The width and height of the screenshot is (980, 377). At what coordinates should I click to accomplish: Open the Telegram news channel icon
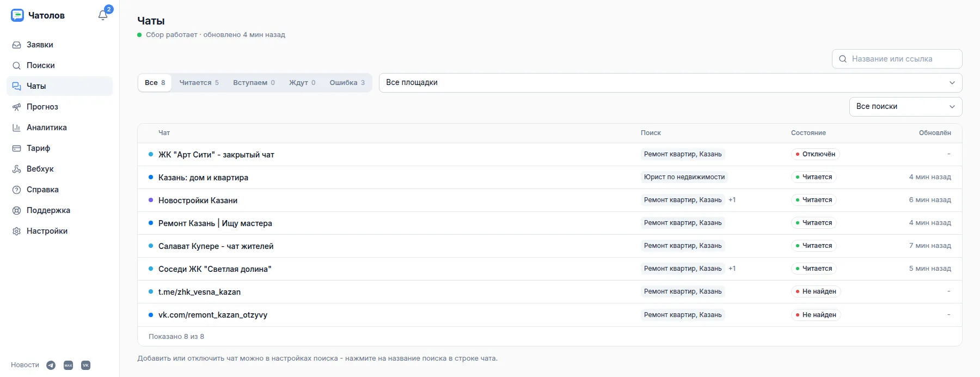click(x=51, y=366)
